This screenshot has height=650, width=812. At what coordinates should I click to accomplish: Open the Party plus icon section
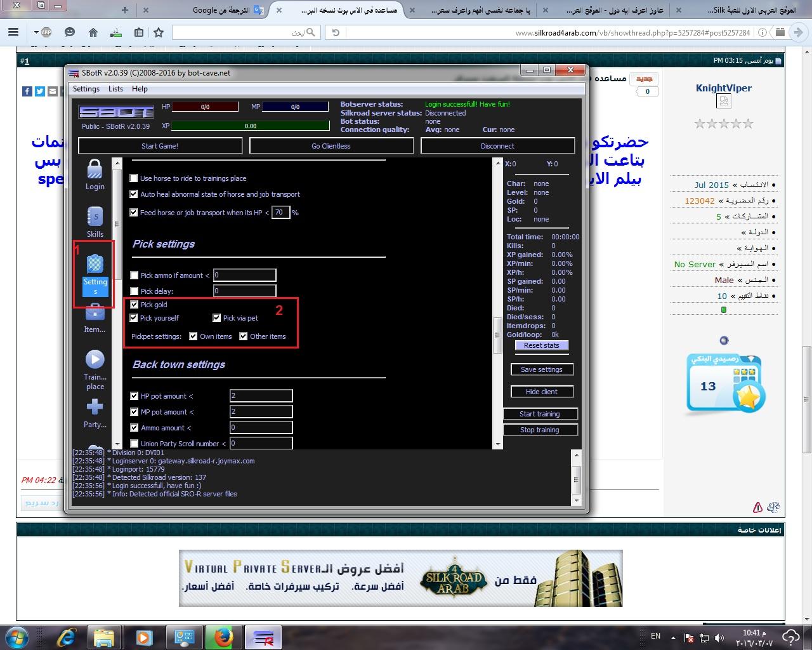(95, 413)
